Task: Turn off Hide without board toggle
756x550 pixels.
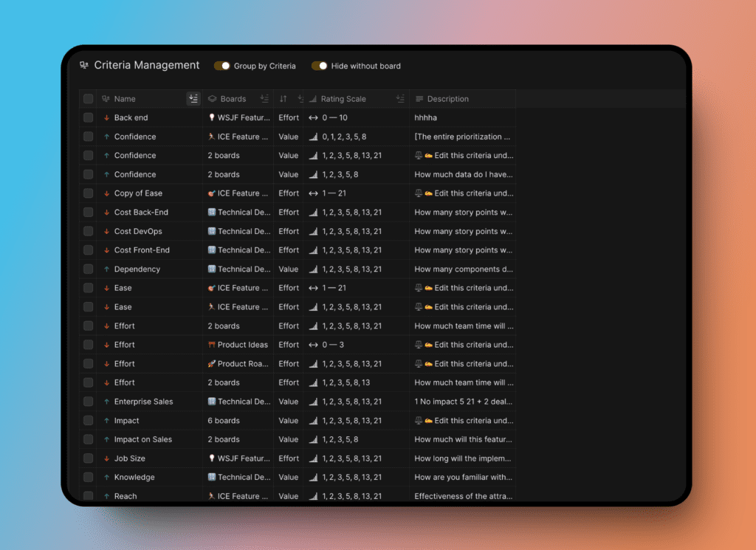Action: pos(320,66)
